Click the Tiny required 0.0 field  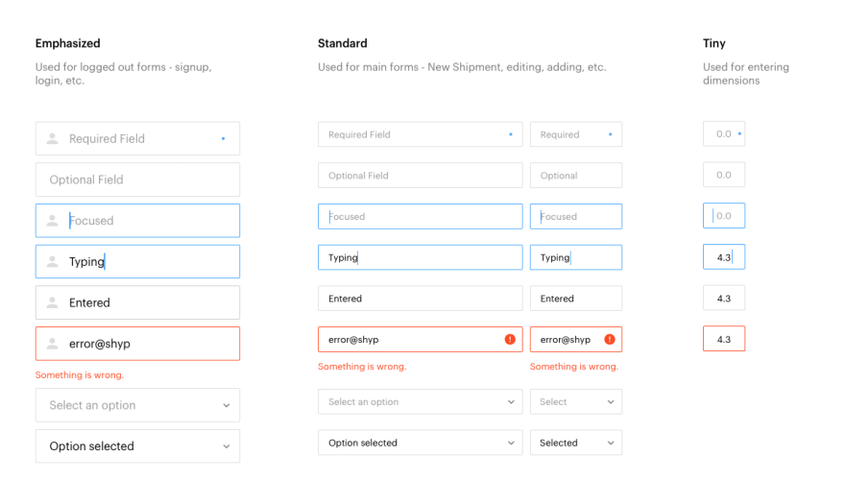[724, 133]
